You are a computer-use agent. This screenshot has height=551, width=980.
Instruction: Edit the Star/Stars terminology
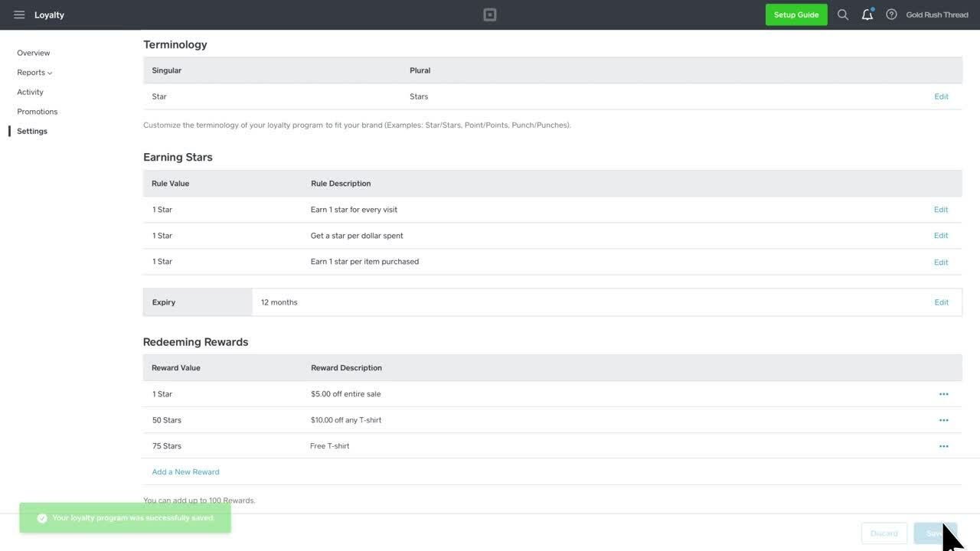click(x=941, y=96)
